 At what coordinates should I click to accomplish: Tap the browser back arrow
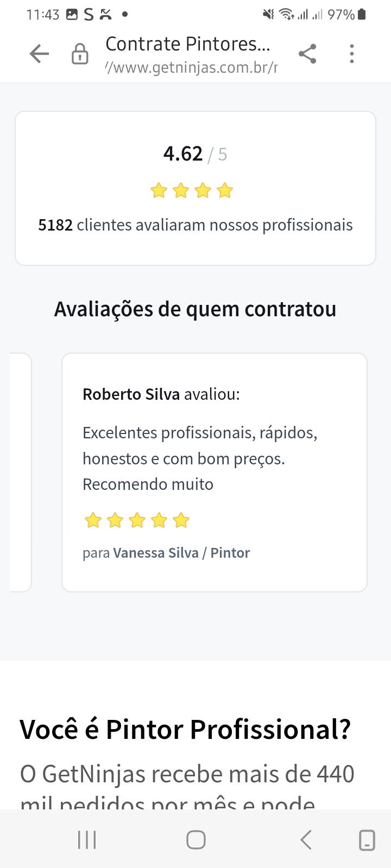(x=39, y=54)
